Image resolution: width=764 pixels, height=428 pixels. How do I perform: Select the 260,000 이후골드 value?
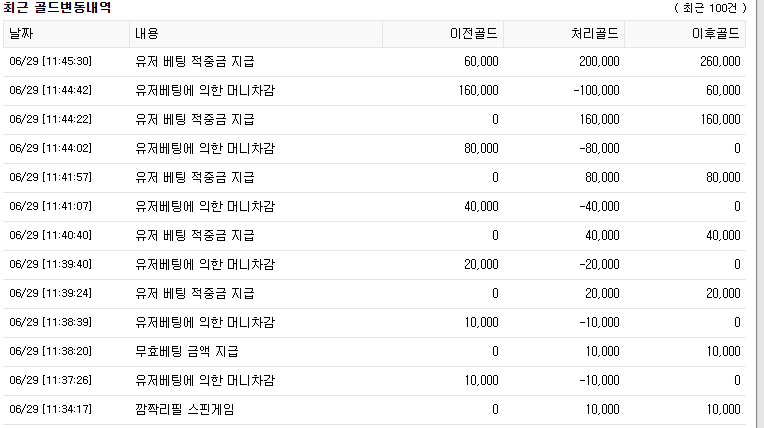[720, 61]
